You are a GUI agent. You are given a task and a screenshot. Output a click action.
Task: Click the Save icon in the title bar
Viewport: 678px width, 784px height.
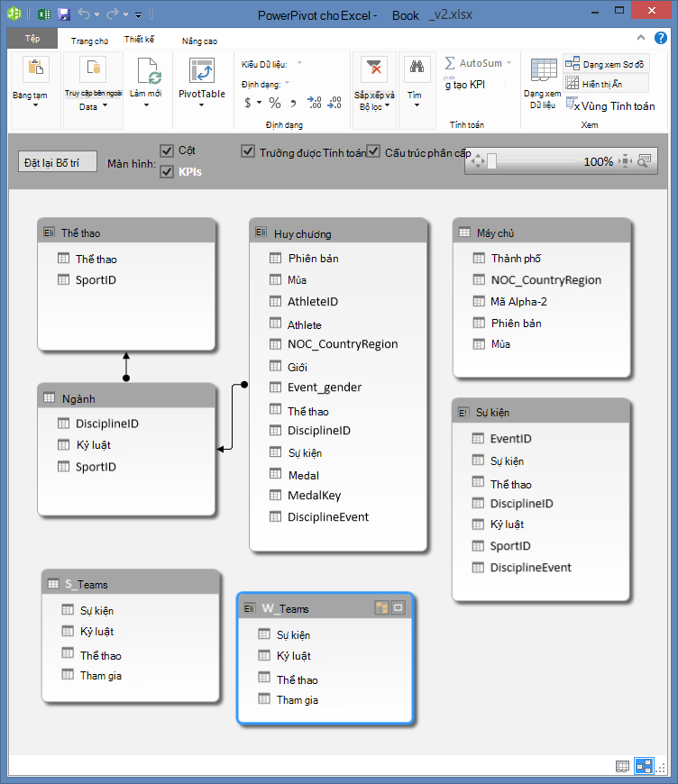[x=64, y=14]
